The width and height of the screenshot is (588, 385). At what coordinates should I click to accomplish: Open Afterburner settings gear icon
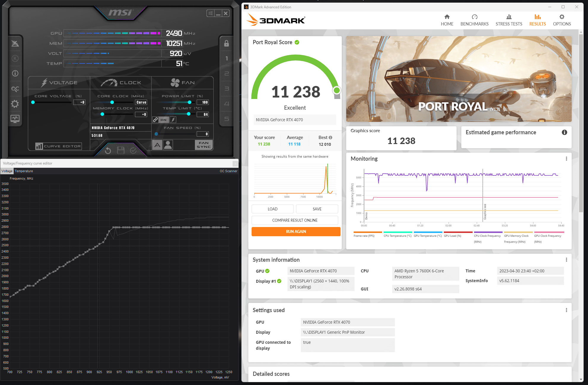pyautogui.click(x=15, y=104)
